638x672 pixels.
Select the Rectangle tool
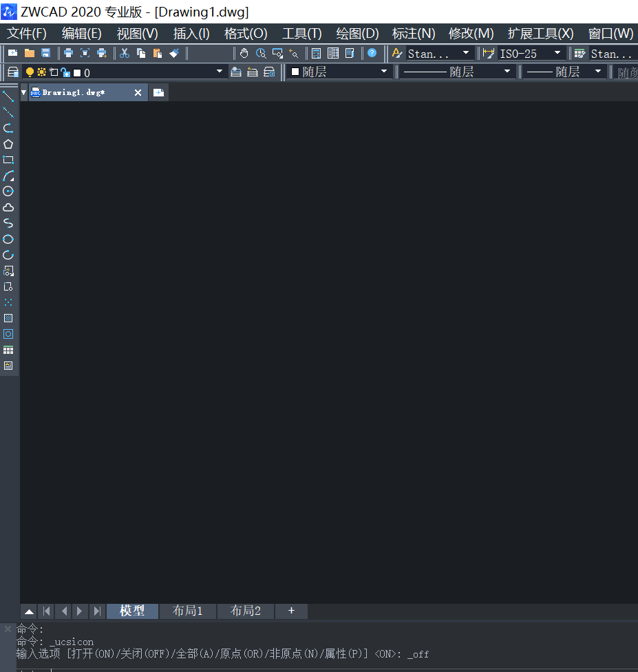click(8, 160)
